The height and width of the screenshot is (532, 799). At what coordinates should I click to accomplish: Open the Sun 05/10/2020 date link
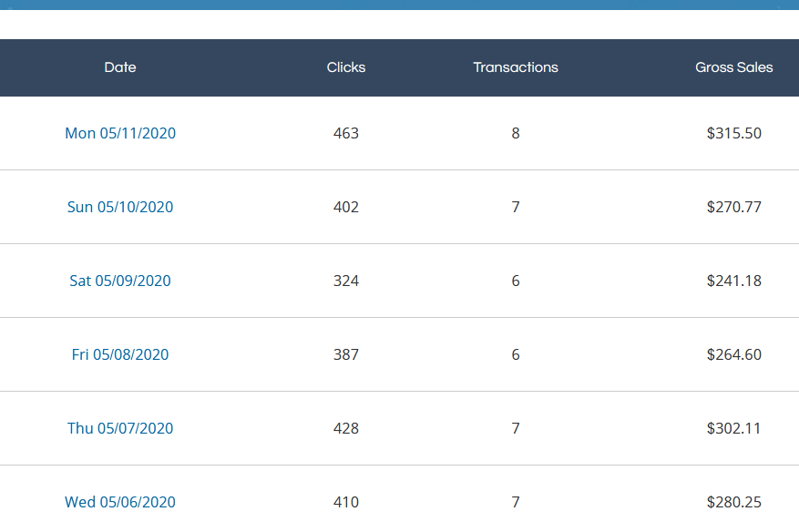click(x=120, y=207)
